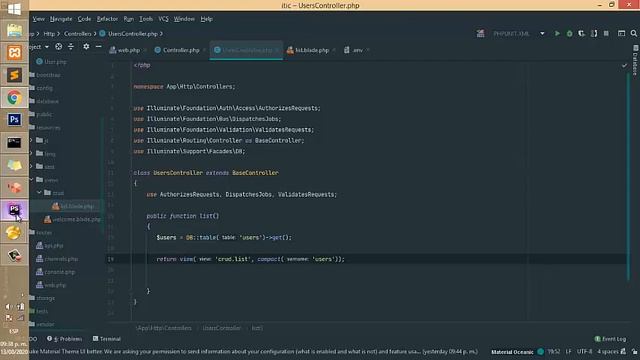Collapse all project tree nodes icon

71,47
